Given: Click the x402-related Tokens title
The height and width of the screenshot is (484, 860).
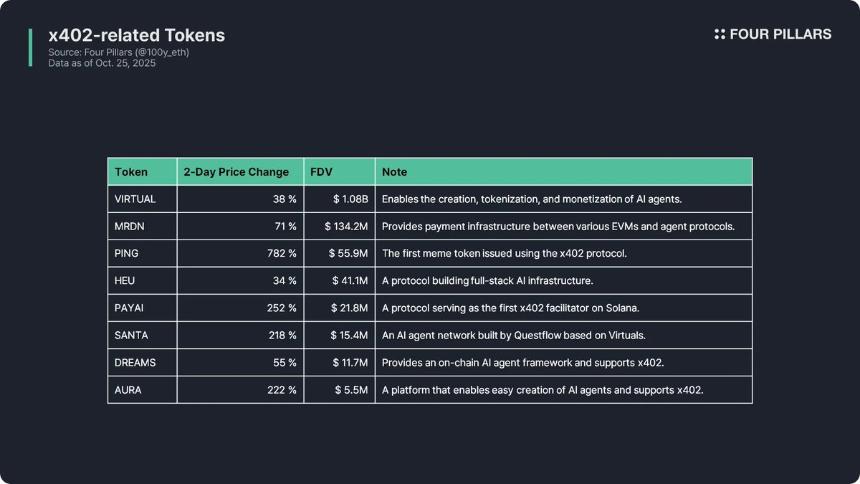Looking at the screenshot, I should click(x=137, y=35).
